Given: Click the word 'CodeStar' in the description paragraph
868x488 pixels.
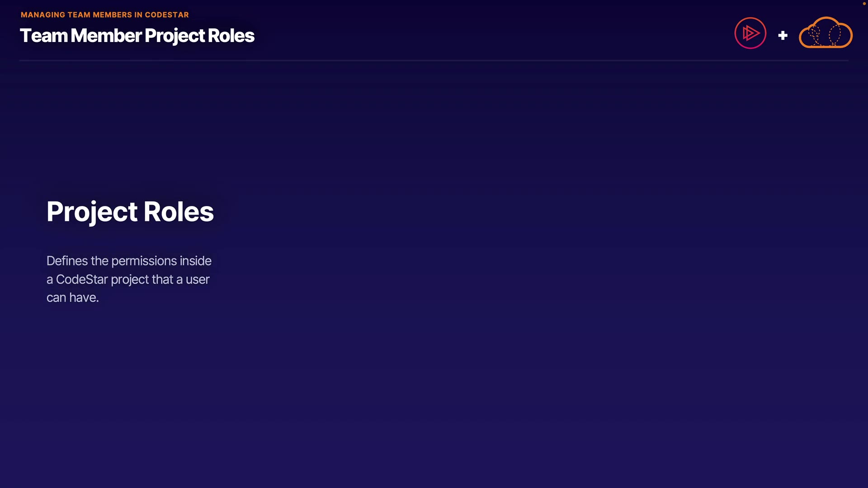Looking at the screenshot, I should tap(82, 280).
